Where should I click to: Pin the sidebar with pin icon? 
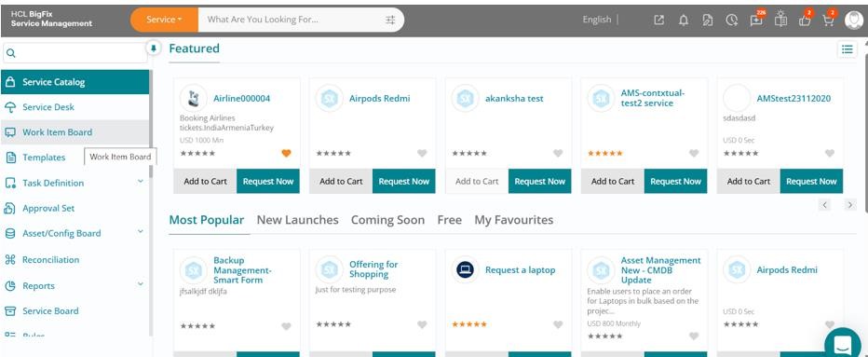[154, 48]
